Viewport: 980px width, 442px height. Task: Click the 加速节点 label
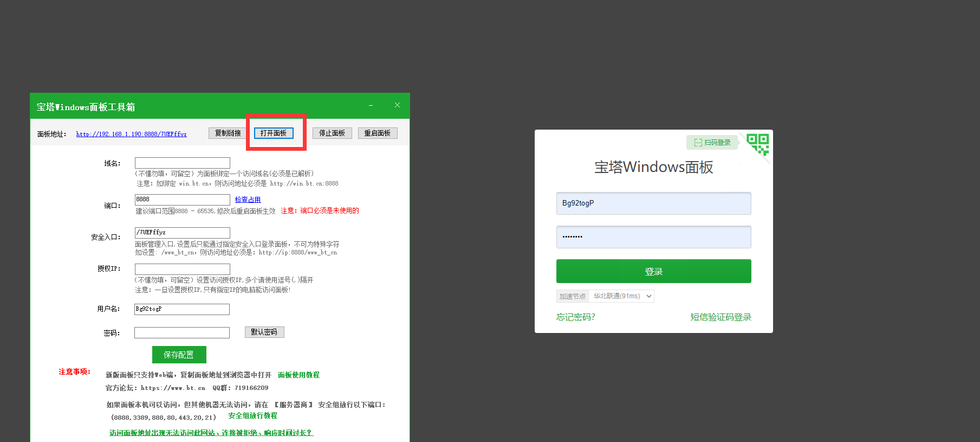tap(573, 296)
